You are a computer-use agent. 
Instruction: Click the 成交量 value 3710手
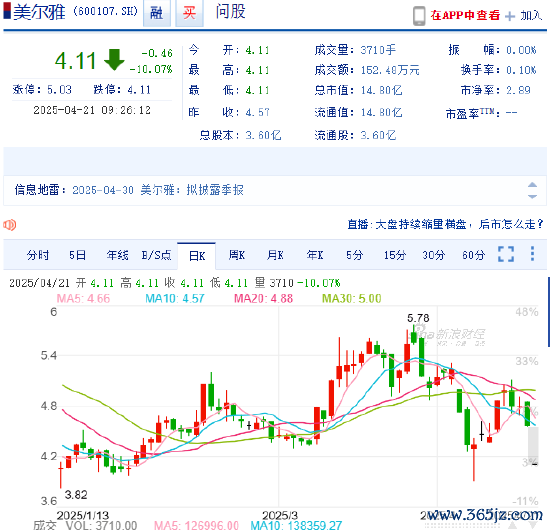[378, 50]
